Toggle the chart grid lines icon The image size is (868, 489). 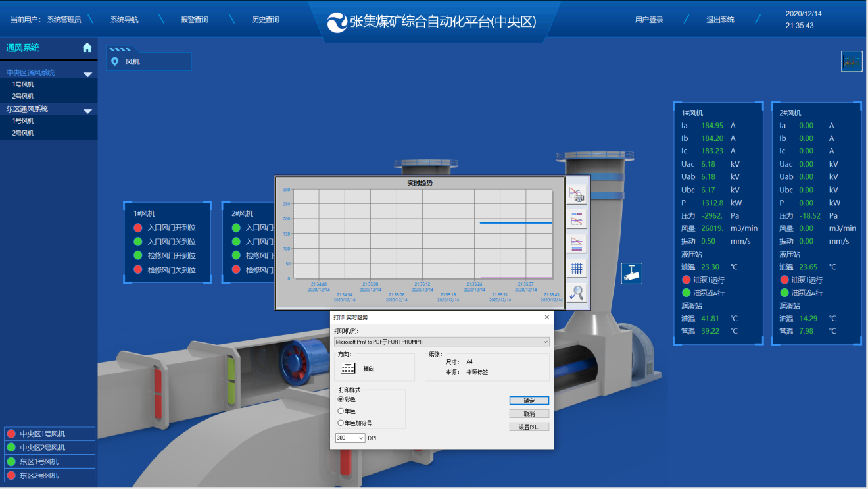(x=577, y=268)
